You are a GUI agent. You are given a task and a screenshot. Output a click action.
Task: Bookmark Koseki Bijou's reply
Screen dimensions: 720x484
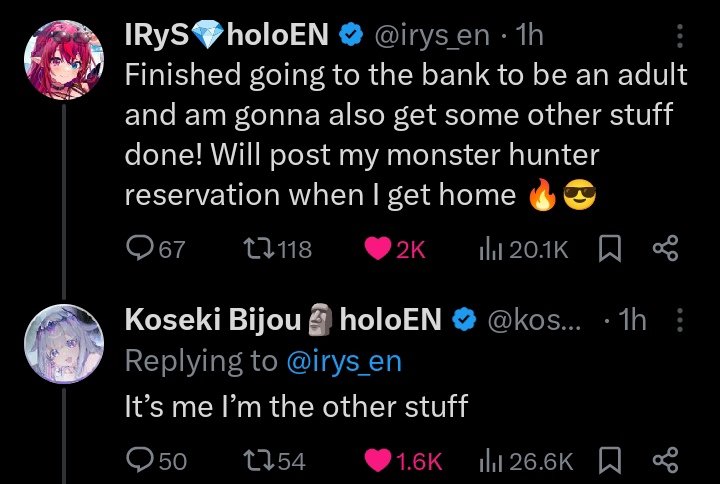coord(609,460)
